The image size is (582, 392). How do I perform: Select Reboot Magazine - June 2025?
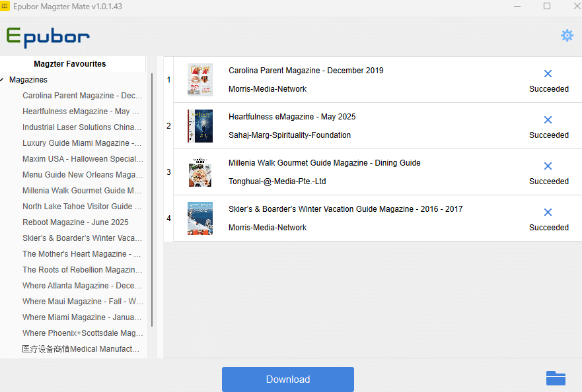[x=75, y=222]
